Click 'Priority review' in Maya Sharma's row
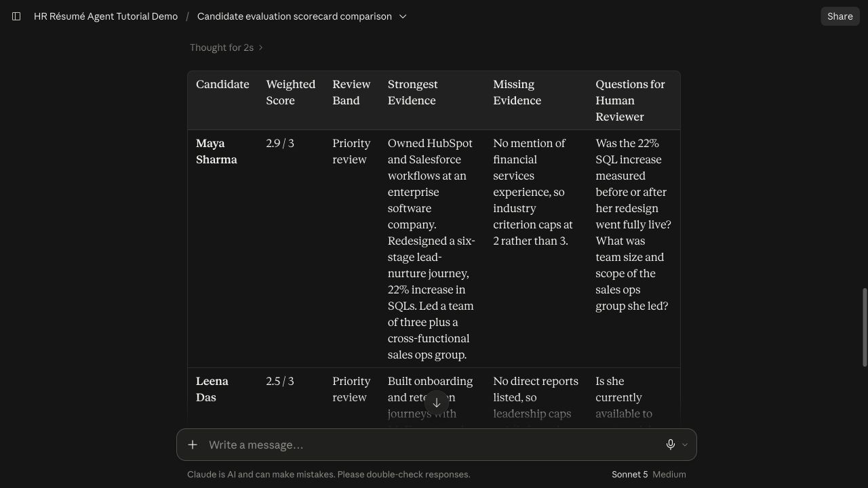868x488 pixels. [351, 151]
